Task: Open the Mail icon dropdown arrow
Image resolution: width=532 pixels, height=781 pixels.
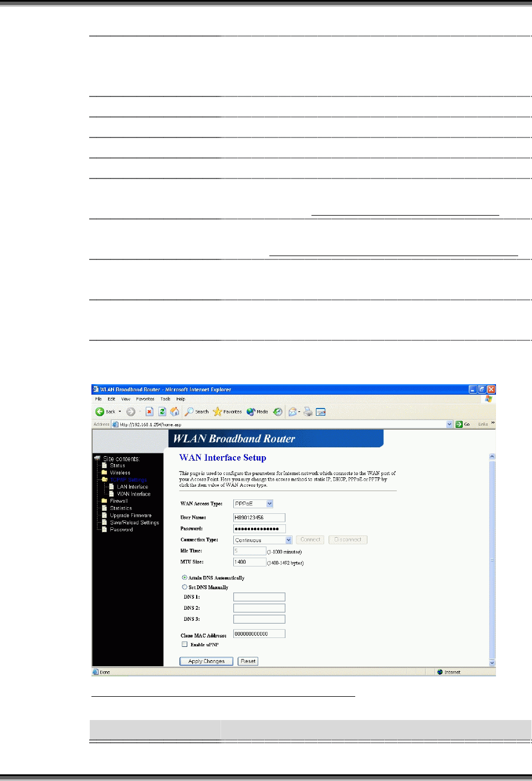Action: point(299,412)
